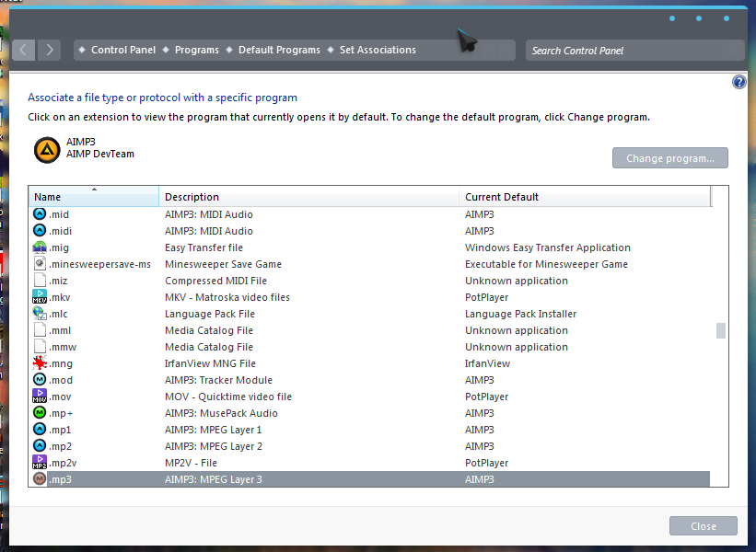Click the MKV video icon beside .mkv
Viewport: 756px width, 552px height.
point(40,297)
